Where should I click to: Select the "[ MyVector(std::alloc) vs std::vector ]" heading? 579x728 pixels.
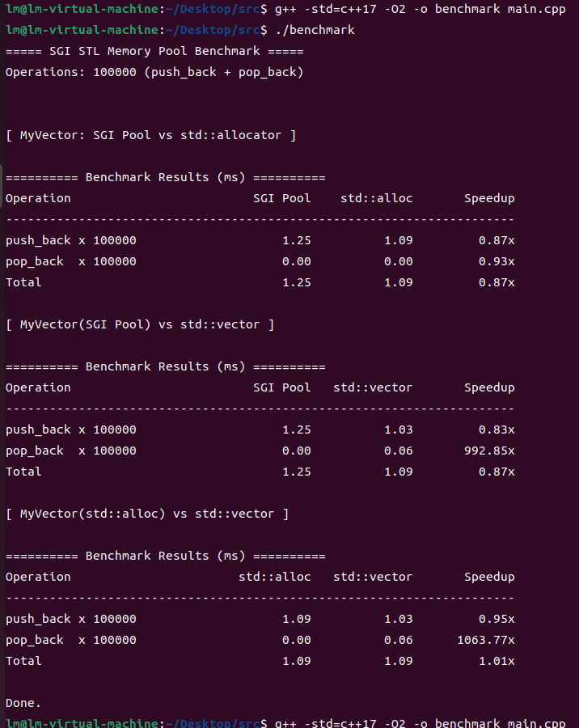147,514
